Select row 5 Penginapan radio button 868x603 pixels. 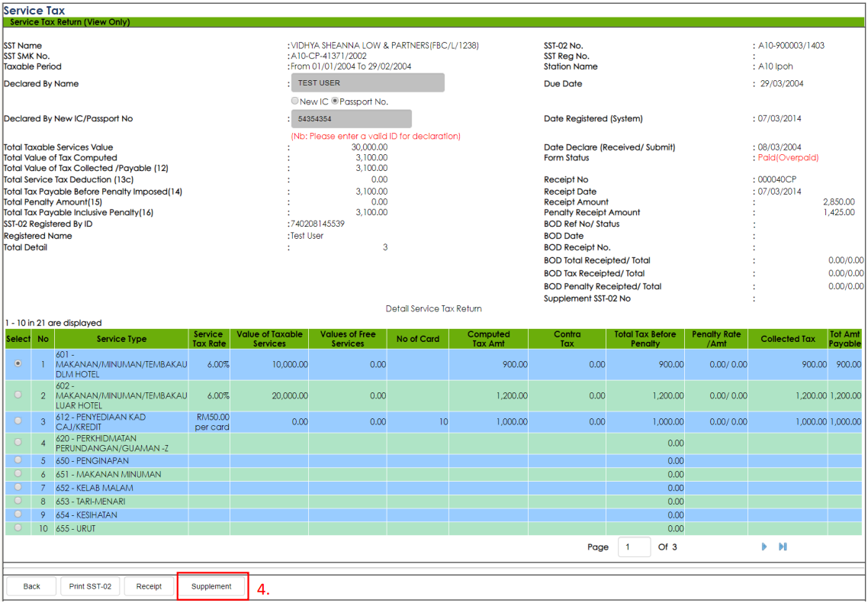coord(18,461)
